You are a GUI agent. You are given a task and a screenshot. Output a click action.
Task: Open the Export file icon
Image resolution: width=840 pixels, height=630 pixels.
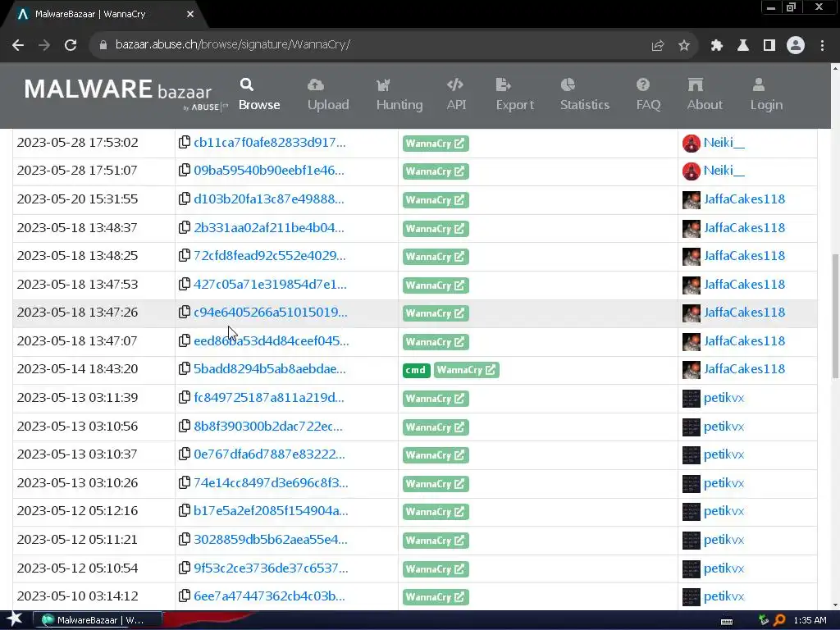503,84
